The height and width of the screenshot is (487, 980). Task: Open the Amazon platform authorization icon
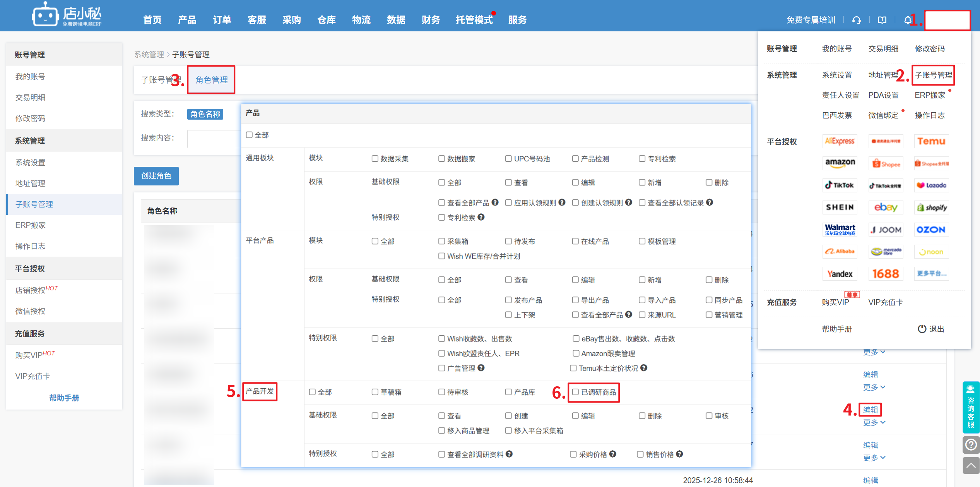(840, 163)
